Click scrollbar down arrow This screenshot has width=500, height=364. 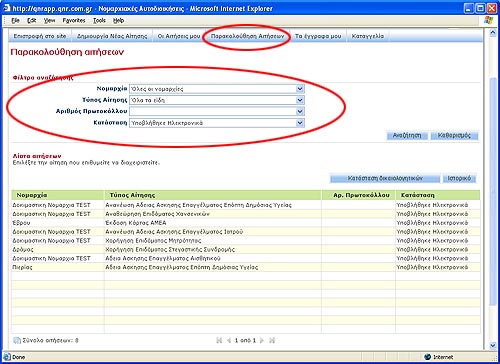(493, 346)
